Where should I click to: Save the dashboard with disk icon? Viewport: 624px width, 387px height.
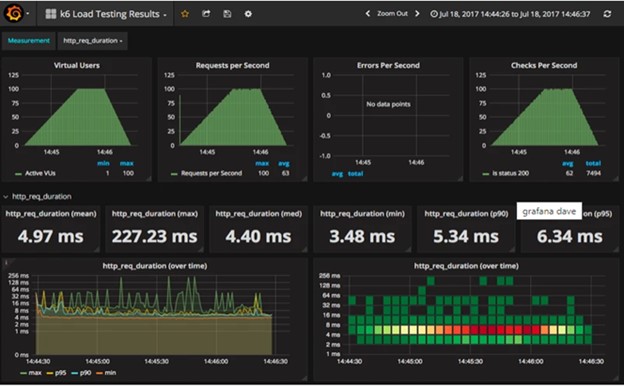(x=227, y=14)
